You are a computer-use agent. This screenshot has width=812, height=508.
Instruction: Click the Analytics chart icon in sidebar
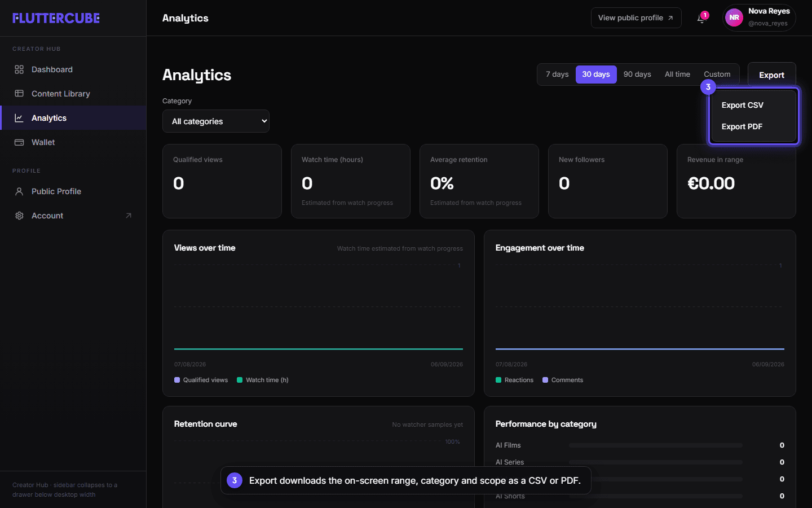pyautogui.click(x=19, y=118)
